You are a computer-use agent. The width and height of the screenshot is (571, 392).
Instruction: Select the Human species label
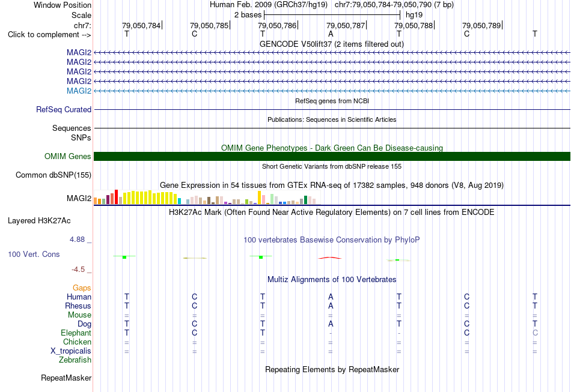(x=79, y=297)
